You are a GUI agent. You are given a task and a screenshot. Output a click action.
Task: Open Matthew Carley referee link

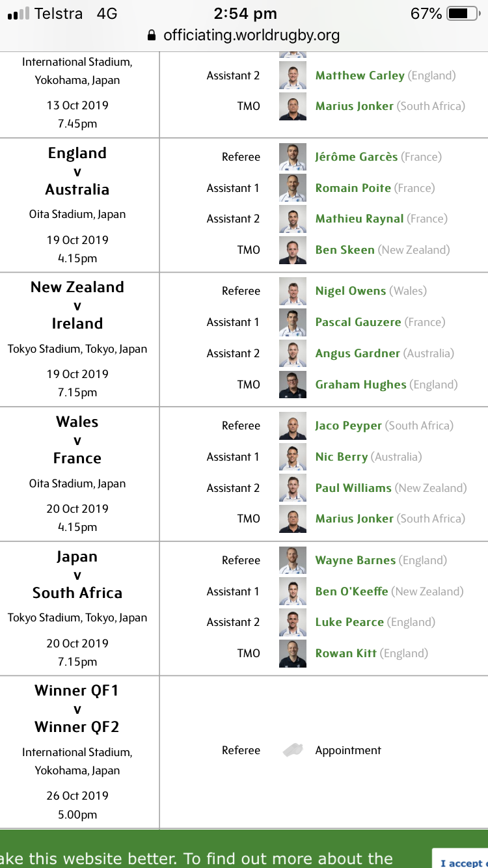360,75
